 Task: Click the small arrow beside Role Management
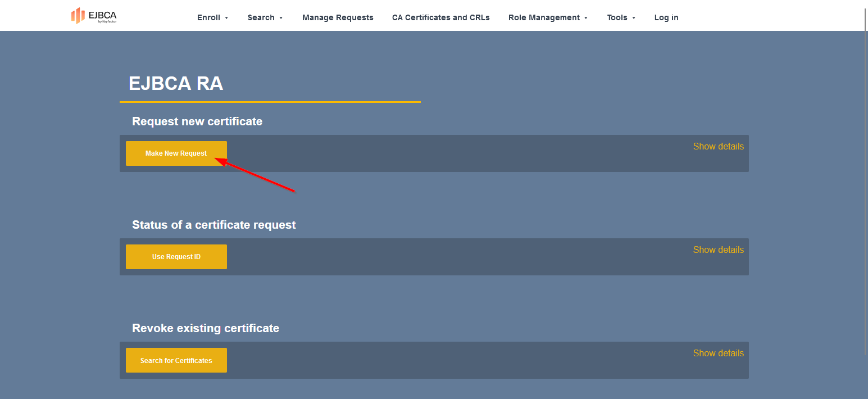(586, 18)
